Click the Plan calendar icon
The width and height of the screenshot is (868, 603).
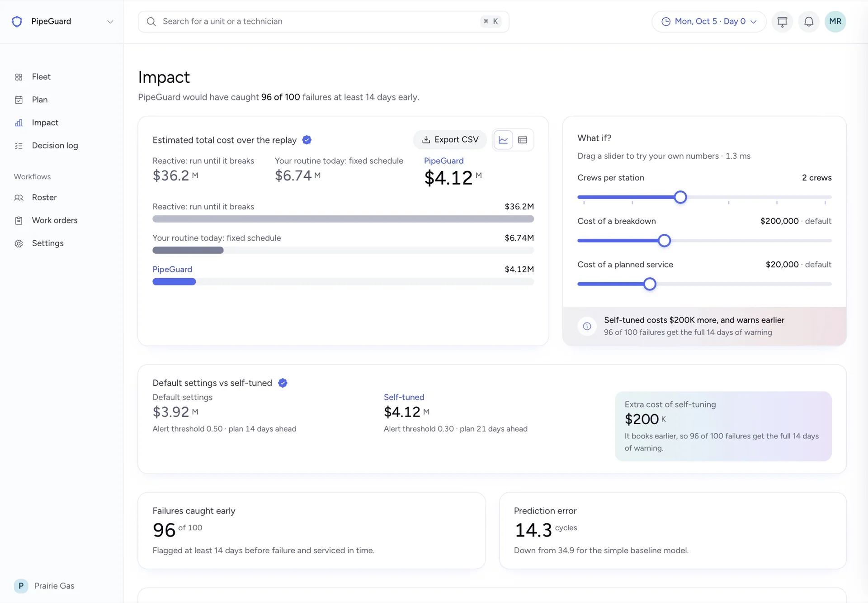tap(19, 100)
